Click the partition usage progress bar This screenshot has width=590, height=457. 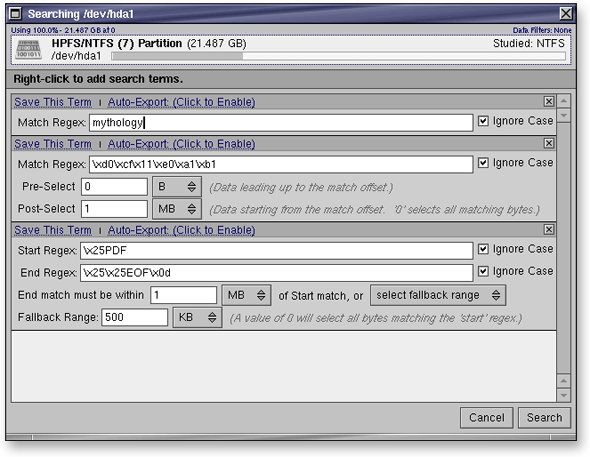click(x=338, y=56)
